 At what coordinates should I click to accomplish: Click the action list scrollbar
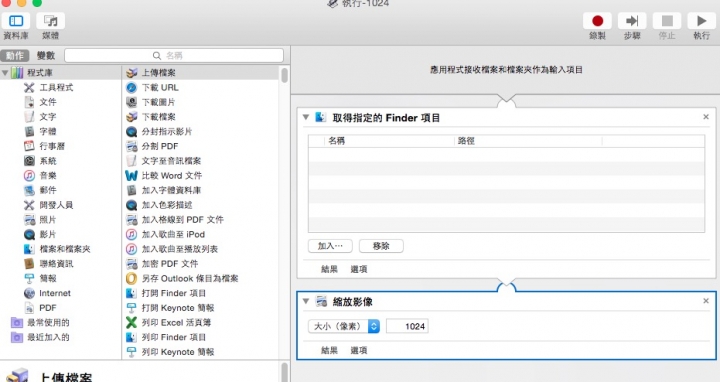tap(285, 75)
